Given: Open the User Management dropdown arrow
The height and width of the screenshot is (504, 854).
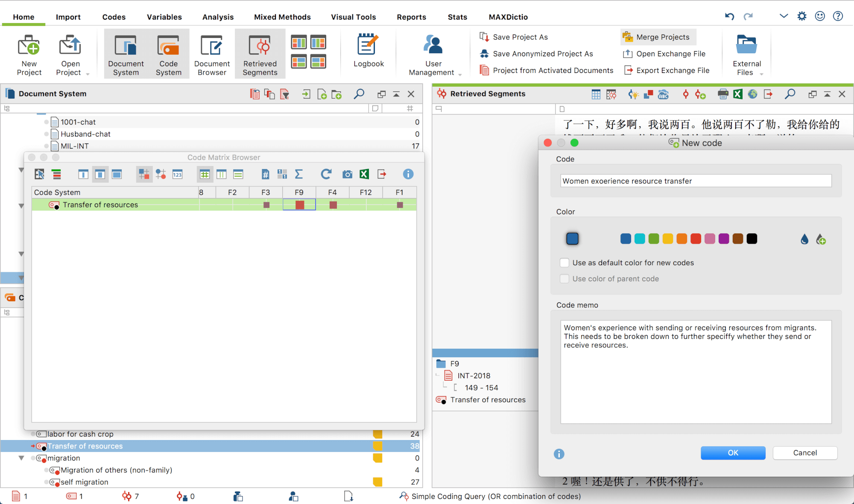Looking at the screenshot, I should click(460, 74).
